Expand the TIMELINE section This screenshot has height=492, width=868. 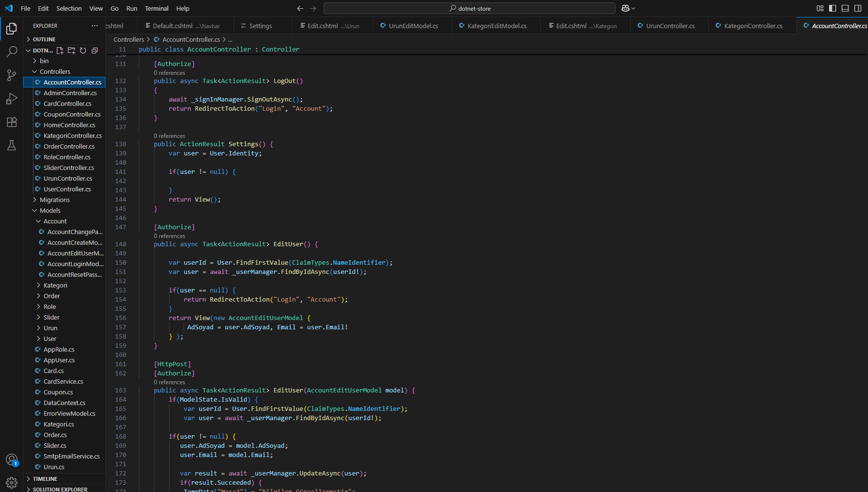tap(64, 479)
